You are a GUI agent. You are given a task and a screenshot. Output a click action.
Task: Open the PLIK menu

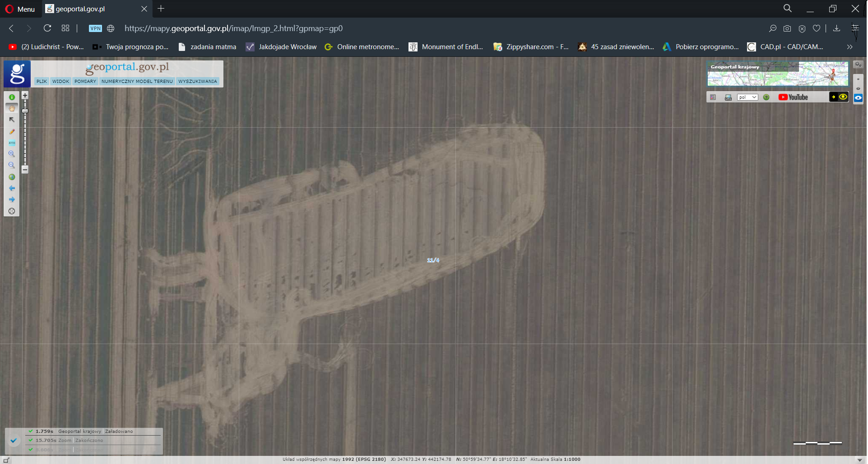[x=42, y=82]
